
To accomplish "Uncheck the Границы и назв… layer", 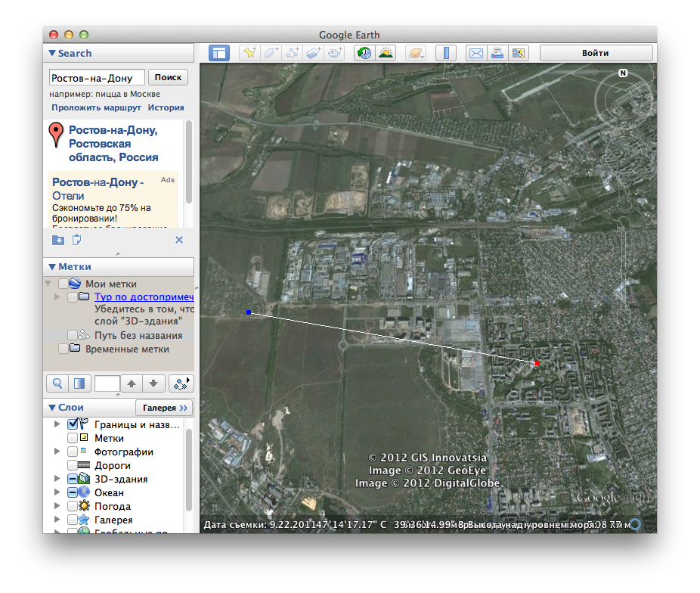I will pyautogui.click(x=73, y=424).
